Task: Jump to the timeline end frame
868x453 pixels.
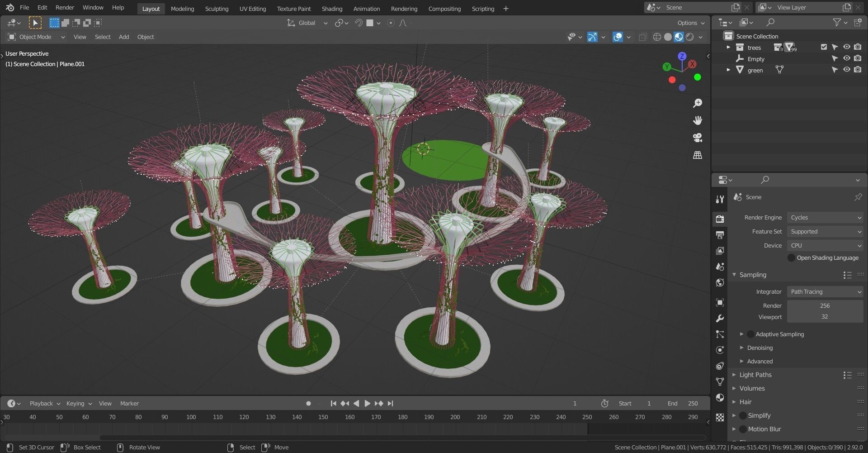Action: pyautogui.click(x=391, y=403)
